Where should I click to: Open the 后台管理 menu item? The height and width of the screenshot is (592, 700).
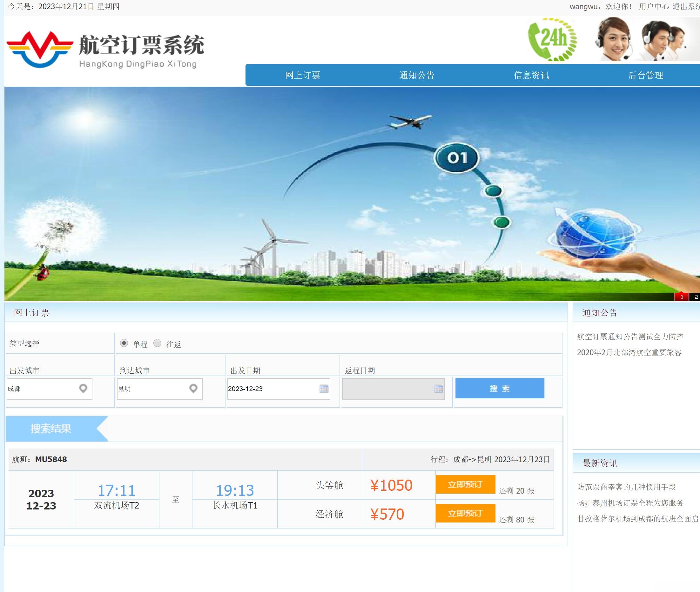[x=646, y=75]
